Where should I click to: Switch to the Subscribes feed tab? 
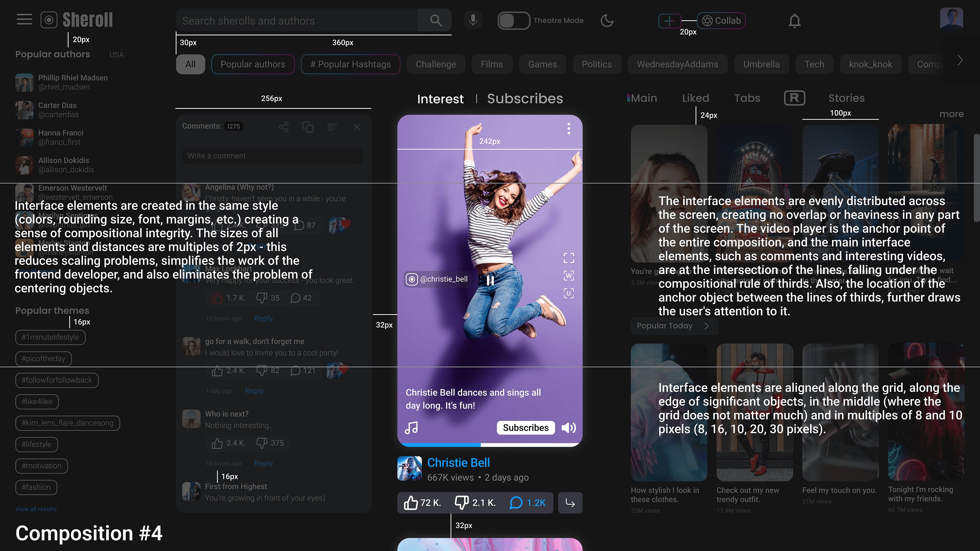525,99
